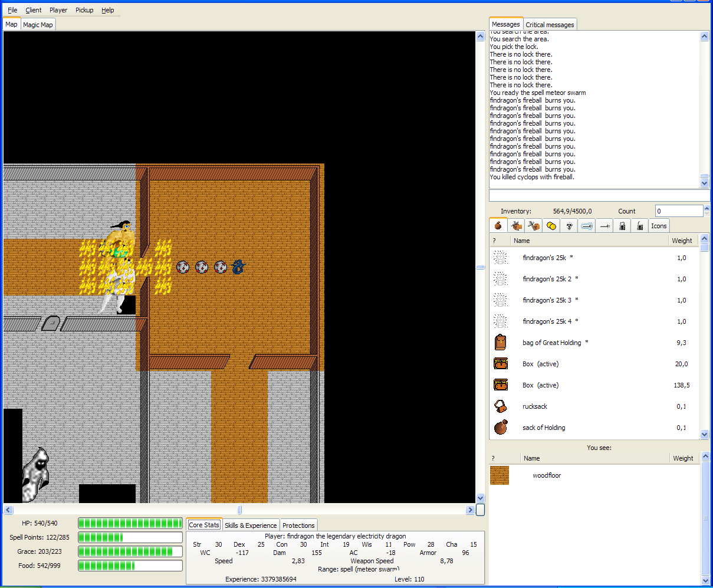The height and width of the screenshot is (588, 713).
Task: Switch inventory to Icons view tab
Action: tap(659, 226)
